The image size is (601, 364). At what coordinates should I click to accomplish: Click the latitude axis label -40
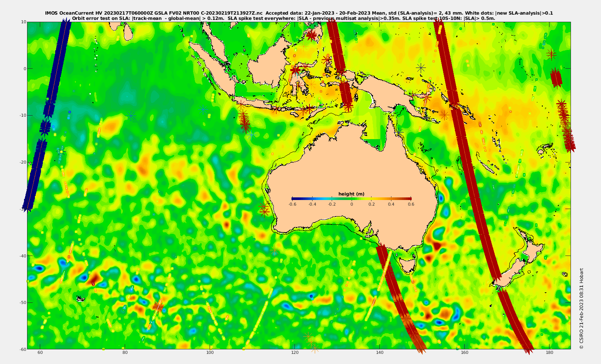tap(22, 256)
